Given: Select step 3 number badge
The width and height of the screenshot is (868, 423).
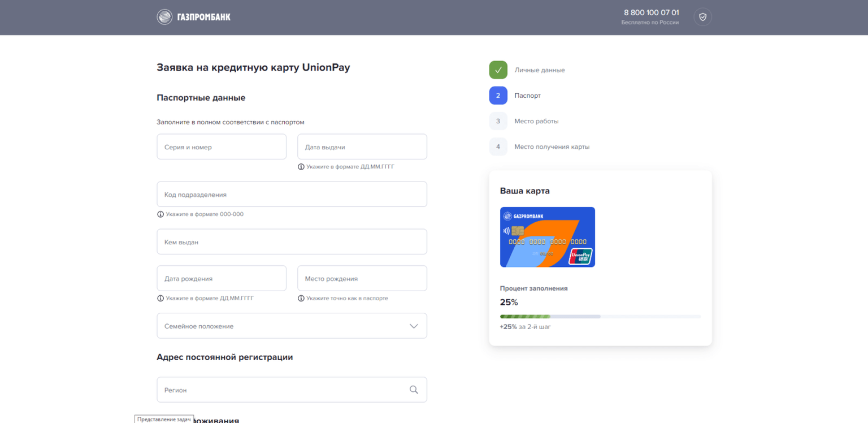Looking at the screenshot, I should pos(498,121).
